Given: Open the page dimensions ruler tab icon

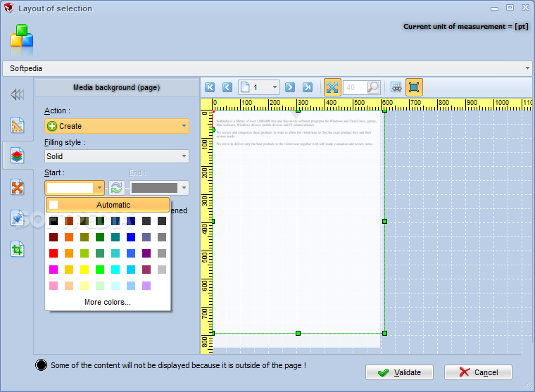Looking at the screenshot, I should (x=18, y=125).
